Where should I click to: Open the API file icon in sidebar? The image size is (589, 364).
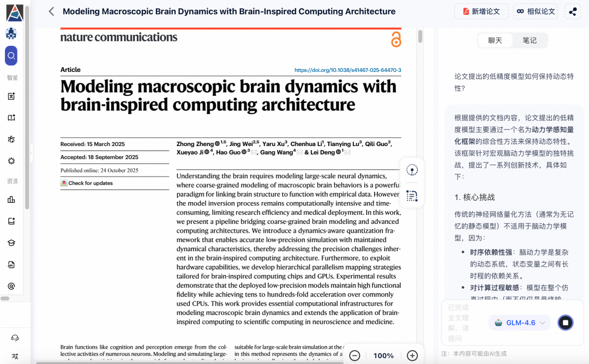pos(11,265)
